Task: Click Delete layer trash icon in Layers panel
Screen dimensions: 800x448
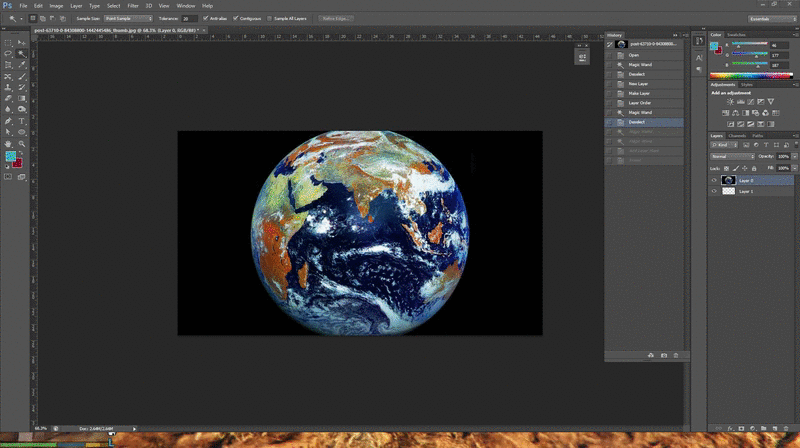Action: pyautogui.click(x=786, y=429)
